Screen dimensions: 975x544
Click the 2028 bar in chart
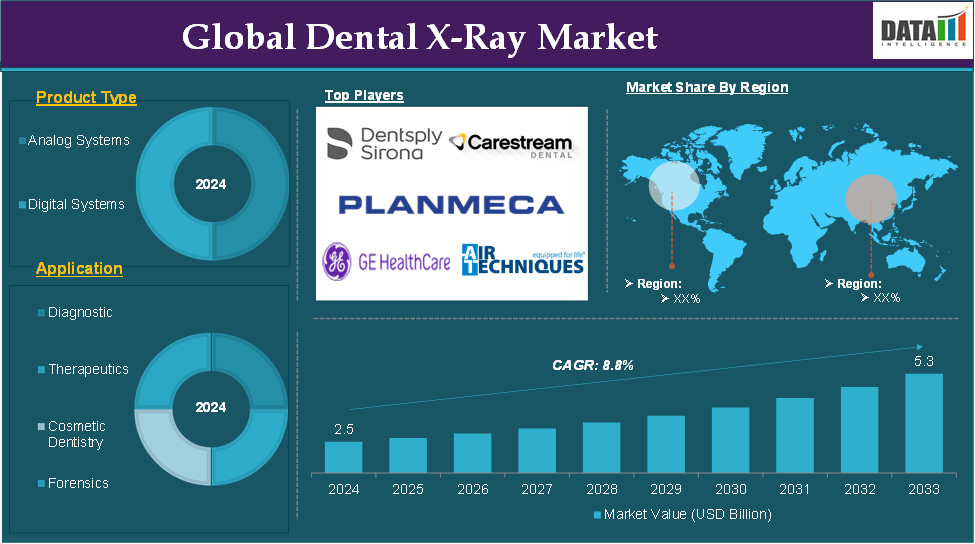601,448
